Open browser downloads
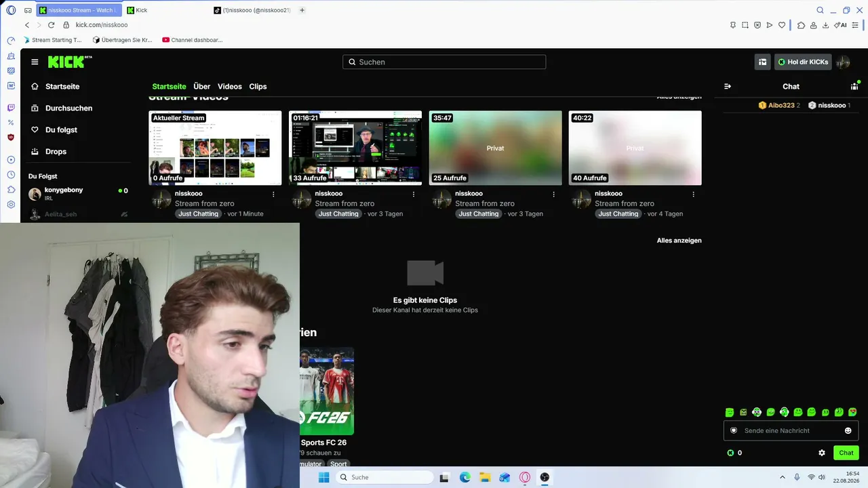 coord(825,25)
